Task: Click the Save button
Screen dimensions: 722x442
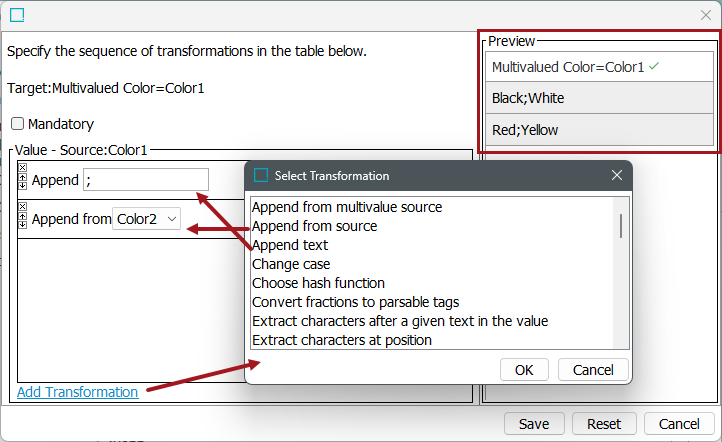Action: point(534,424)
